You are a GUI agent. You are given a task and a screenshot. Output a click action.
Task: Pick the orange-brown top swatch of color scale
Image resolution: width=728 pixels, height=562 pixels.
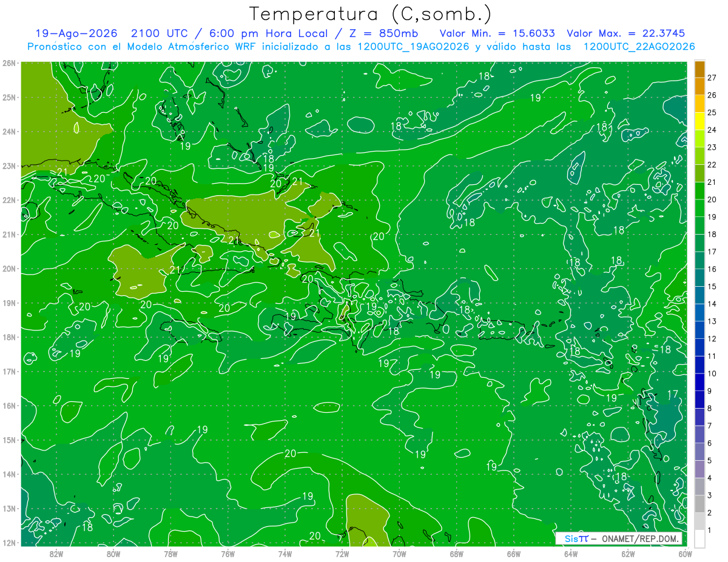click(x=699, y=69)
